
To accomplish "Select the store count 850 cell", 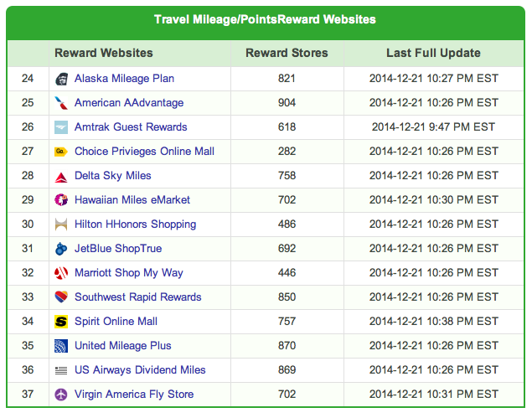I will pos(287,297).
